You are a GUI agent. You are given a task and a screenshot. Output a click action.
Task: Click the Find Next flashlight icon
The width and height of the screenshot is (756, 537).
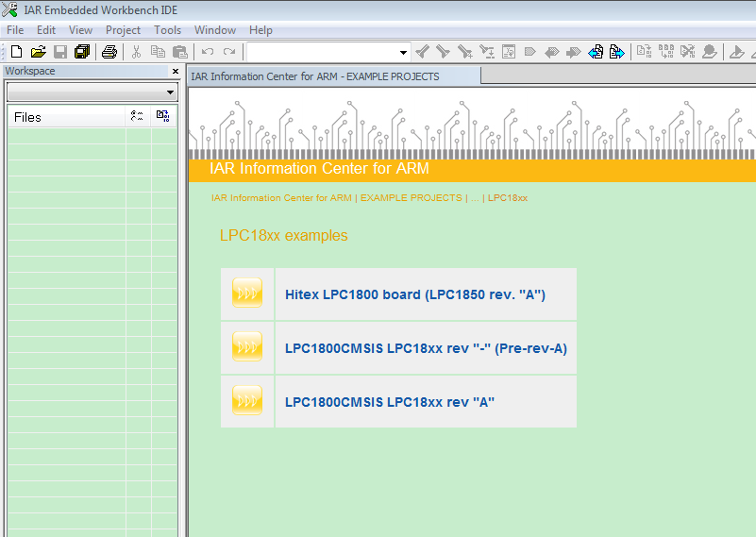point(443,52)
